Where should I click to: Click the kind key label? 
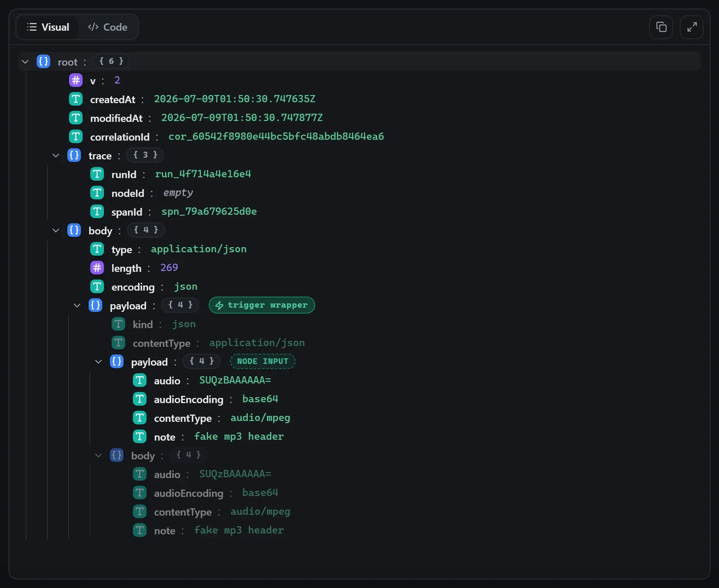click(143, 325)
